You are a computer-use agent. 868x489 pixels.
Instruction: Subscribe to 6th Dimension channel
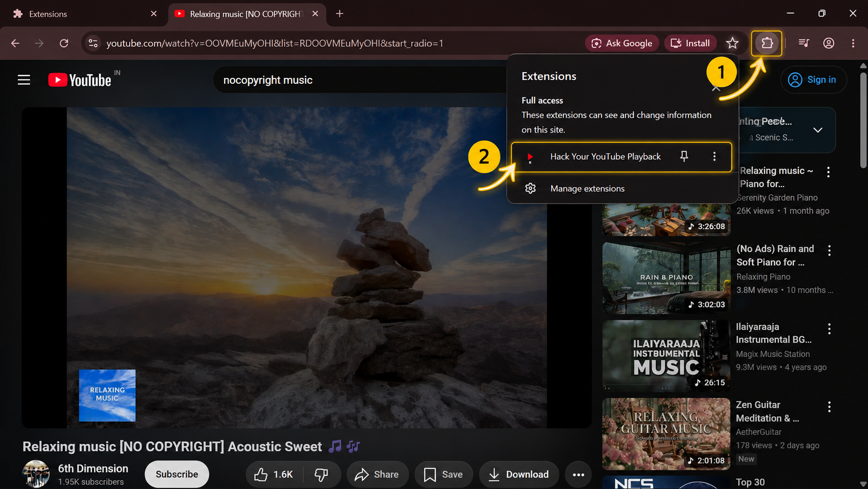[177, 474]
